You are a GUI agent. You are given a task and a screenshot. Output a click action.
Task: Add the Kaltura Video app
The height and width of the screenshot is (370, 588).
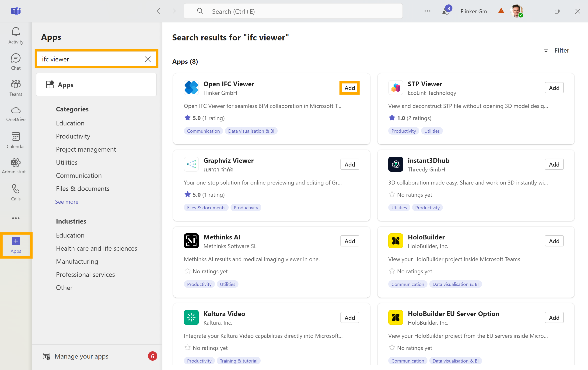[x=350, y=317]
